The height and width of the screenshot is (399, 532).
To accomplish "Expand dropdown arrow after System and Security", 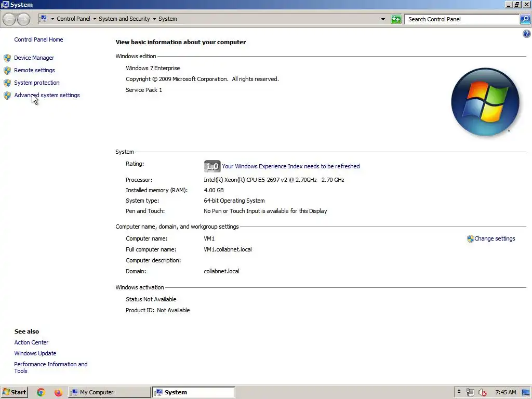I will pyautogui.click(x=154, y=19).
